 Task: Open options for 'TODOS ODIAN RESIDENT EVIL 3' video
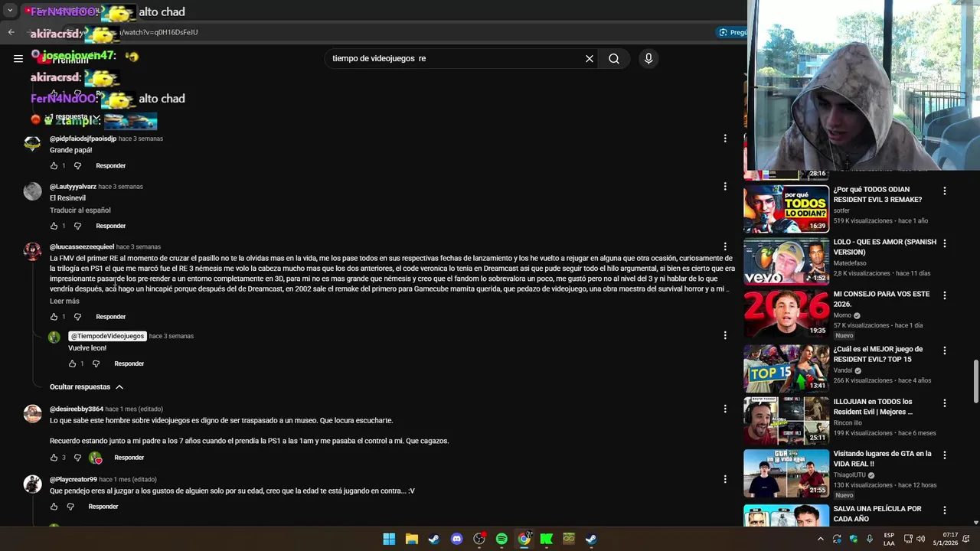944,191
